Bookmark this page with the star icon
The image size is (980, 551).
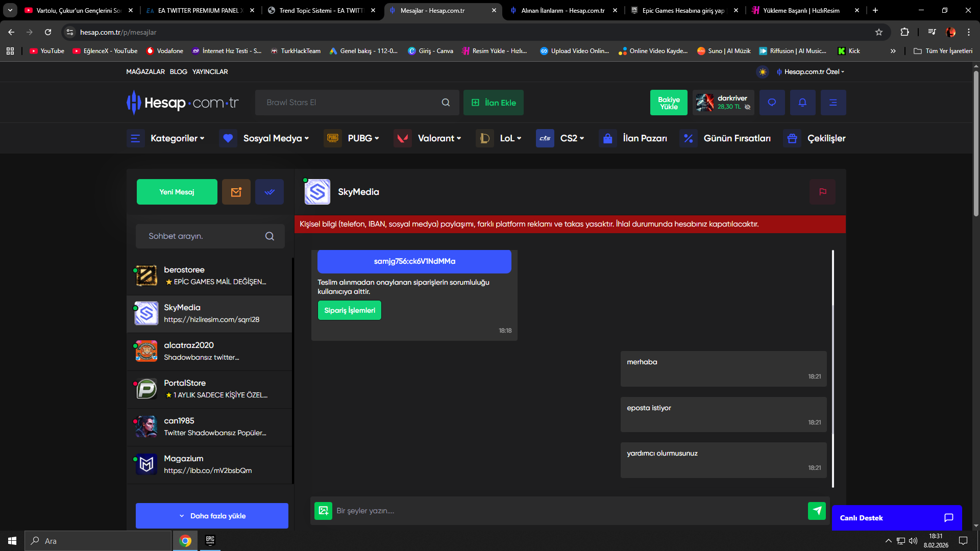(879, 32)
